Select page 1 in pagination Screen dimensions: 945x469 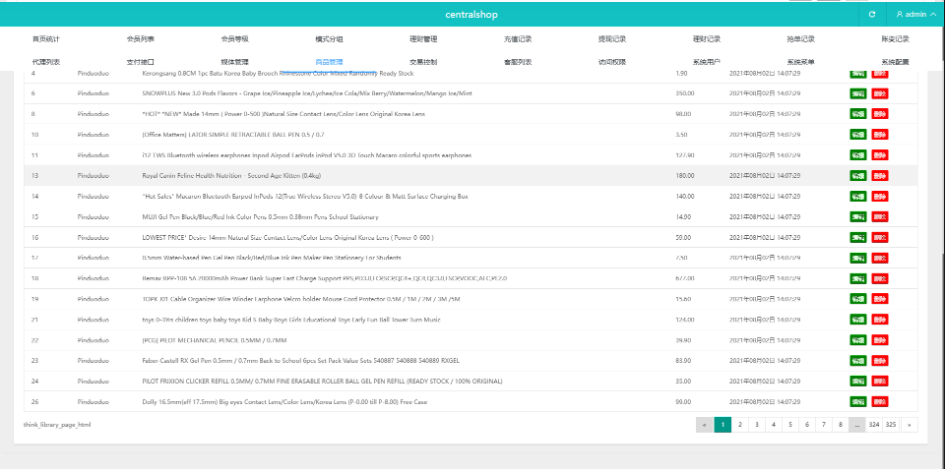tap(723, 425)
